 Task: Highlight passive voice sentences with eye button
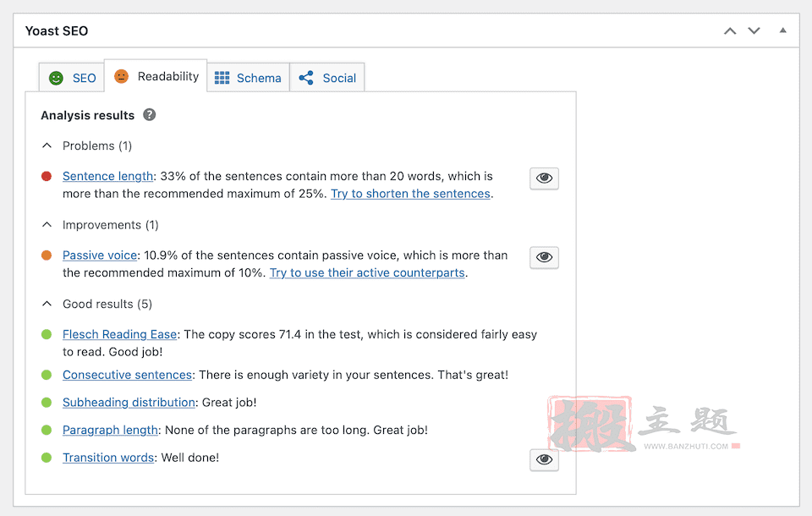(x=544, y=257)
